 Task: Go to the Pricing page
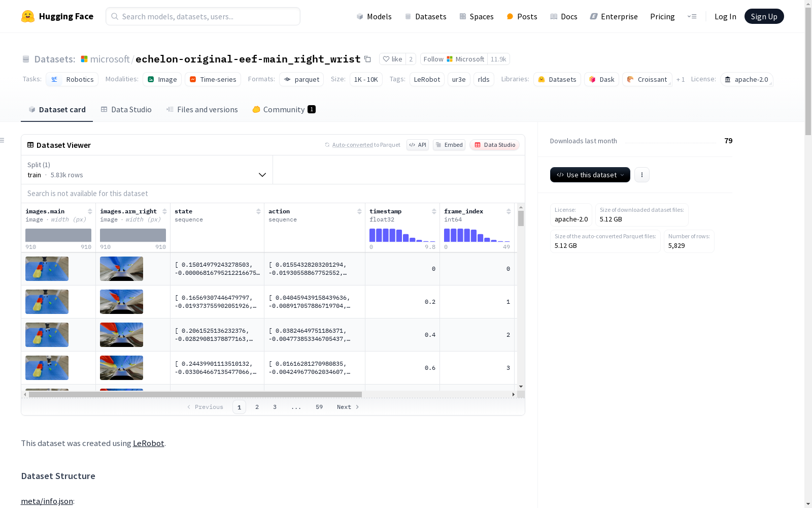tap(662, 16)
